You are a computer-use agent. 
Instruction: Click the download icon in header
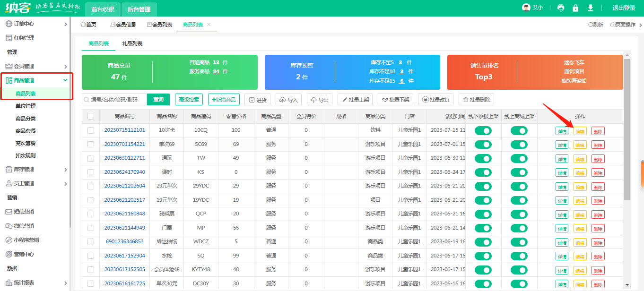(x=591, y=8)
